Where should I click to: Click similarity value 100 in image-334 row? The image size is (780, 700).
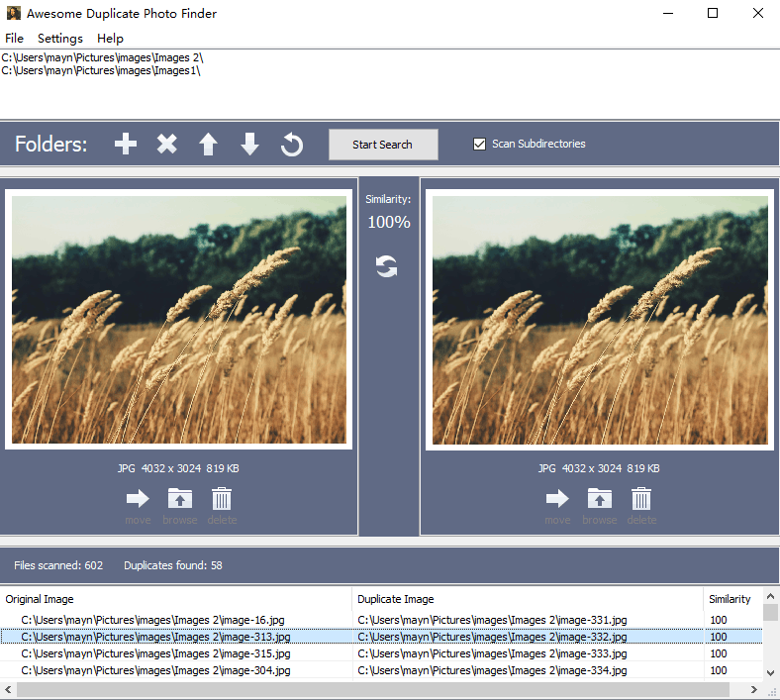[x=719, y=670]
